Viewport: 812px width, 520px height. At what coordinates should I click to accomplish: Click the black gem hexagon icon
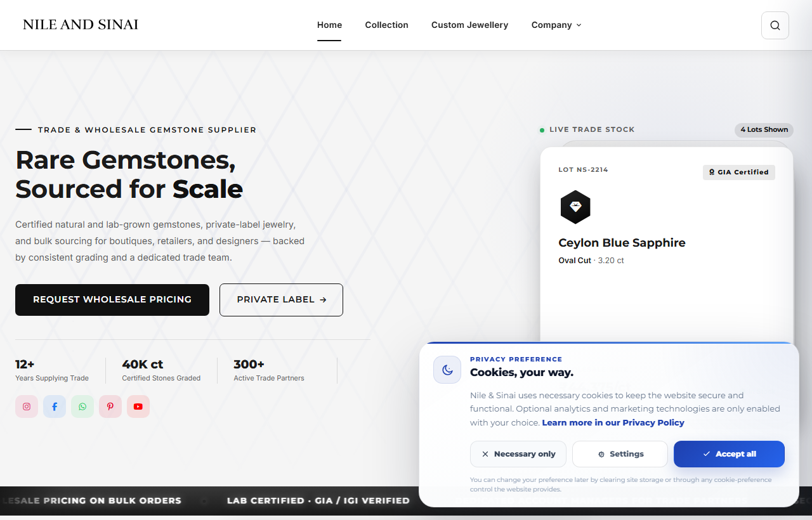point(575,207)
